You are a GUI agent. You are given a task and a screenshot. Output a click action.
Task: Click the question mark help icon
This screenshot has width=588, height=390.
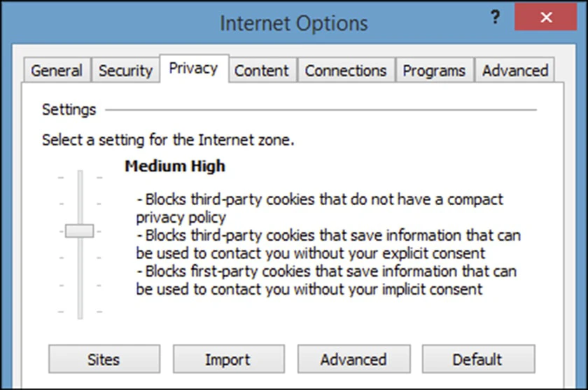[x=495, y=18]
